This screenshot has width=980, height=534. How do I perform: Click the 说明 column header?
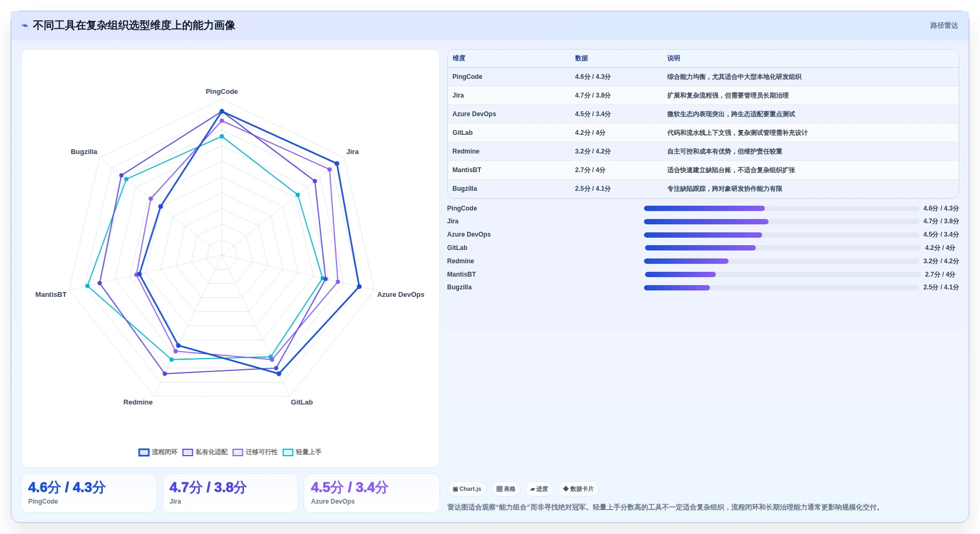674,58
